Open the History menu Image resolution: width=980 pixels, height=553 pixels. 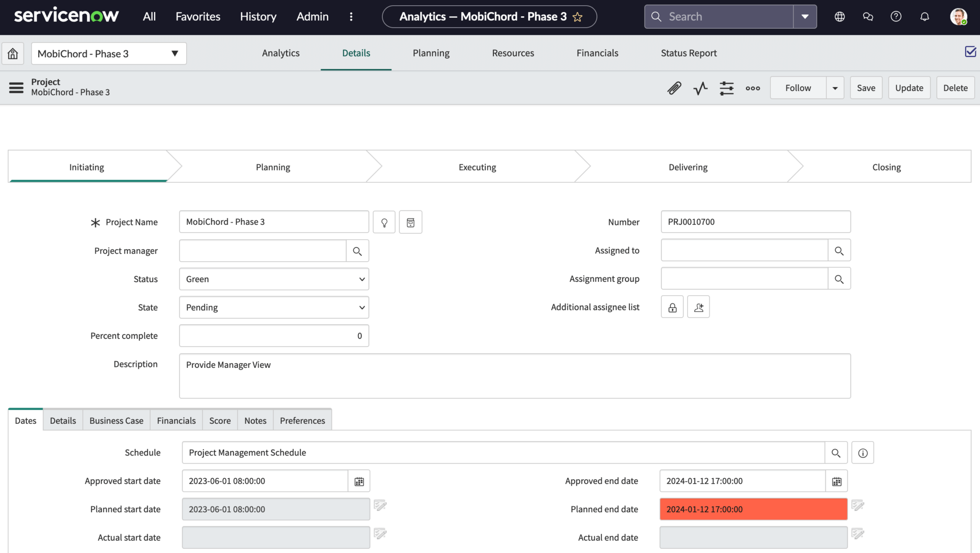[x=258, y=17]
